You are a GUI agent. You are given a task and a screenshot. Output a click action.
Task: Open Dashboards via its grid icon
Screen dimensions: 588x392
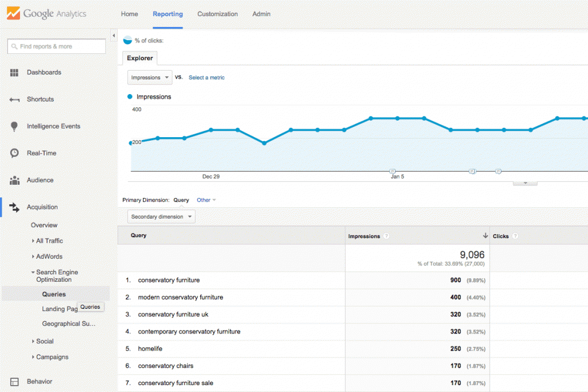(x=14, y=73)
